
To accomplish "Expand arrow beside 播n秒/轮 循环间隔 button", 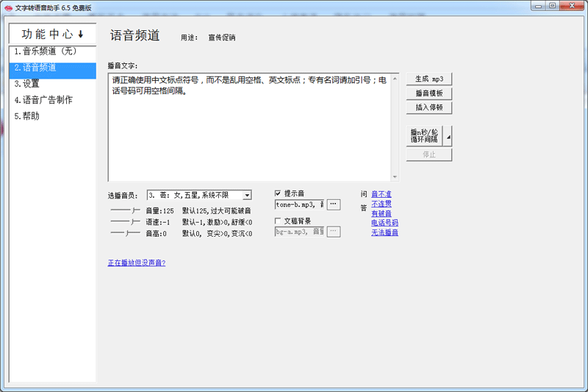I will click(x=448, y=136).
